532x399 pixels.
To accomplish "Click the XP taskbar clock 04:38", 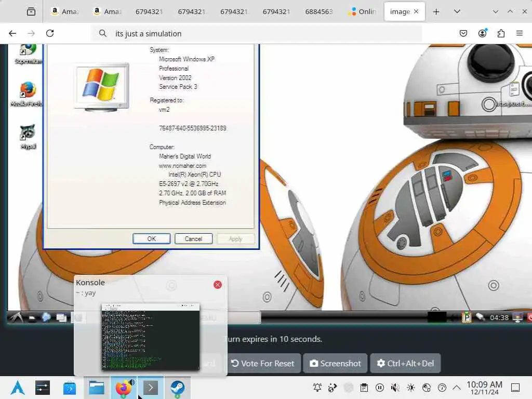I will (499, 317).
